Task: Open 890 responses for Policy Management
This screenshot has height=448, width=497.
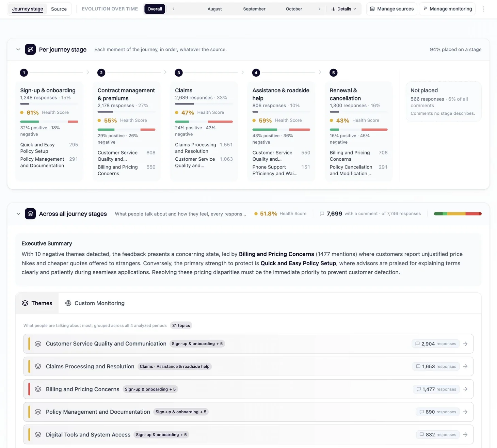Action: [437, 412]
